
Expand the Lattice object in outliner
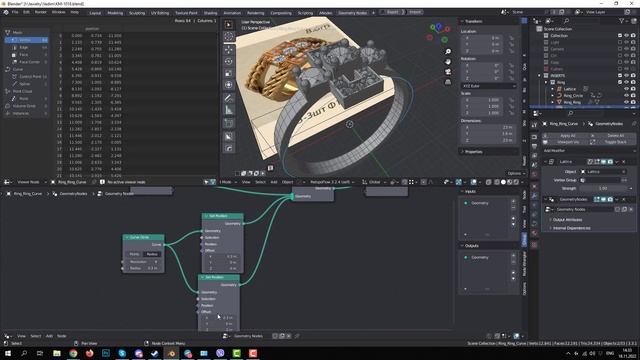pyautogui.click(x=553, y=89)
